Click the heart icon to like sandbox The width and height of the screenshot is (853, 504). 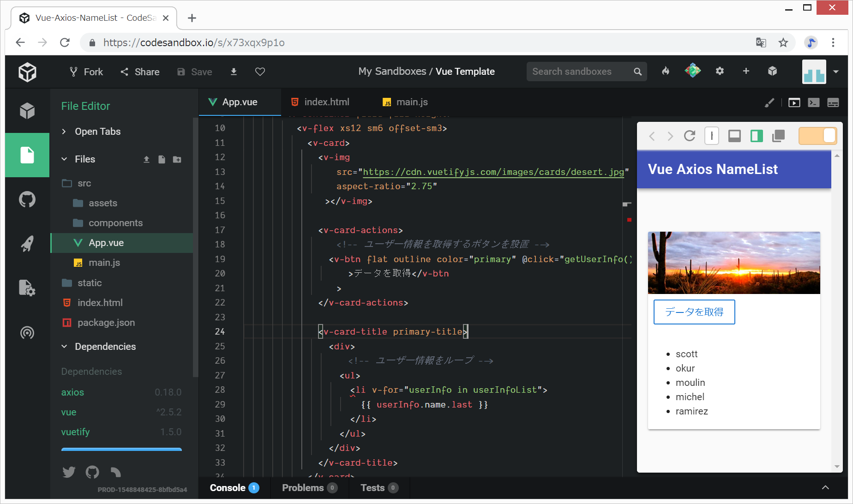click(260, 72)
